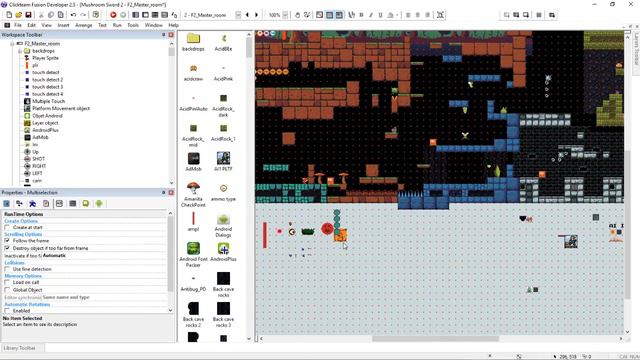Open the Run menu
The width and height of the screenshot is (640, 360).
pyautogui.click(x=117, y=25)
